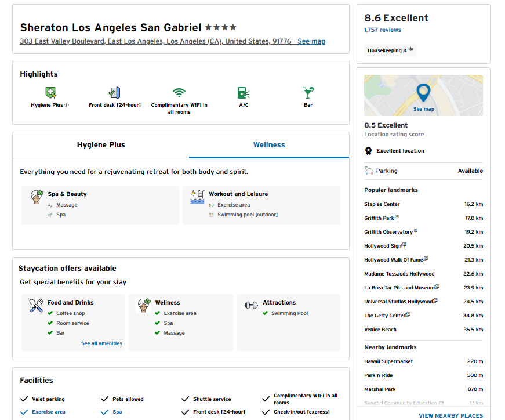Click the 8.5 Excellent location score
The height and width of the screenshot is (420, 505).
386,125
